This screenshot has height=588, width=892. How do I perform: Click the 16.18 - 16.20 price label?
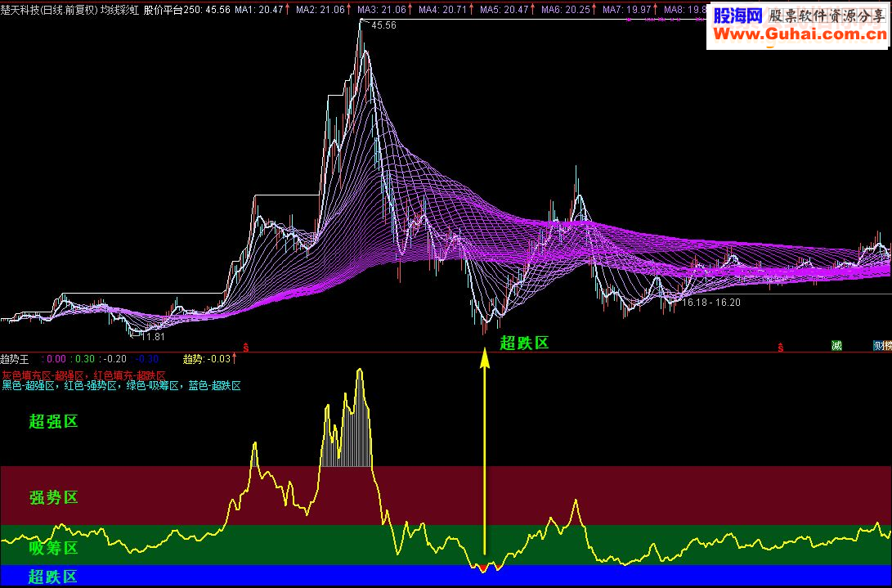(711, 303)
